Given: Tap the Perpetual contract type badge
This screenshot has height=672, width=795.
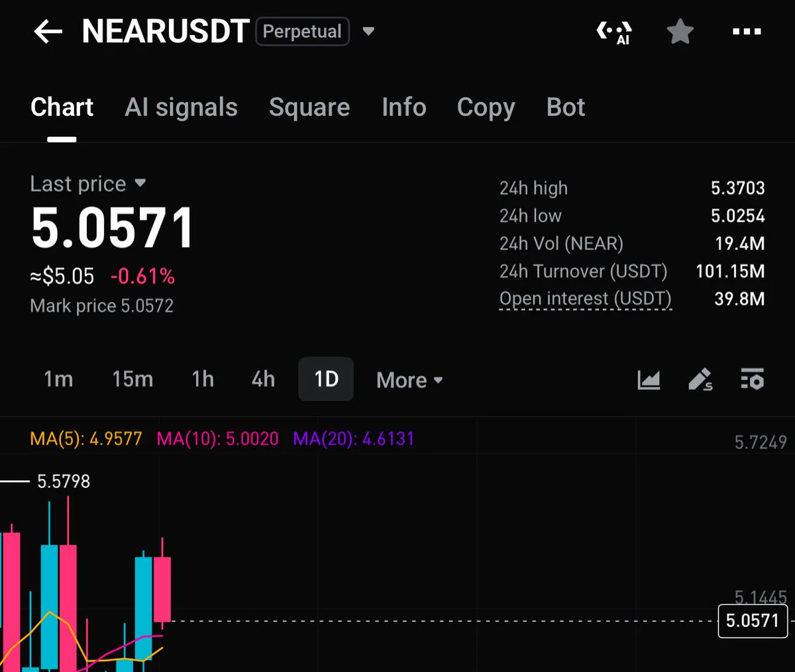Looking at the screenshot, I should coord(302,31).
